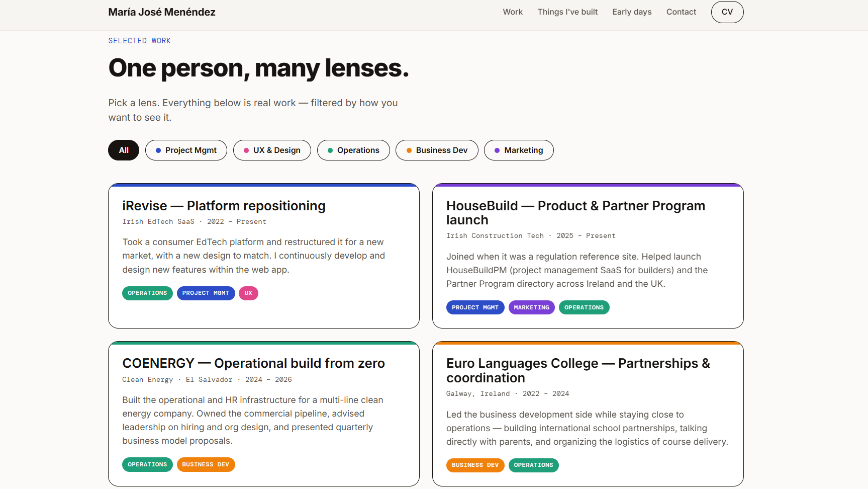Screen dimensions: 868x489
Task: Click the Operations tag on the HouseBuild card
Action: (584, 307)
